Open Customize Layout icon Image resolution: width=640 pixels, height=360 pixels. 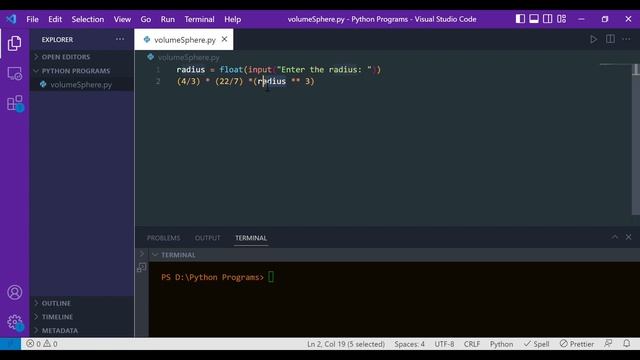562,19
